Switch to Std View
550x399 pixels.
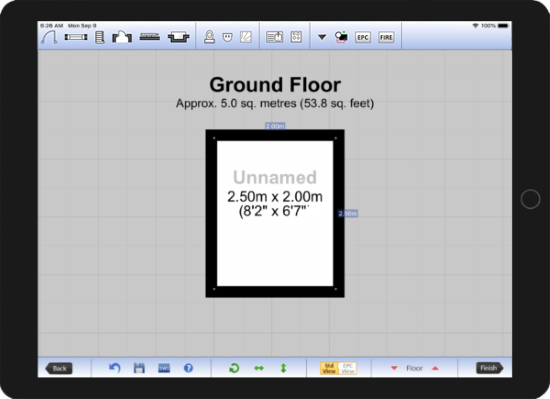[329, 368]
